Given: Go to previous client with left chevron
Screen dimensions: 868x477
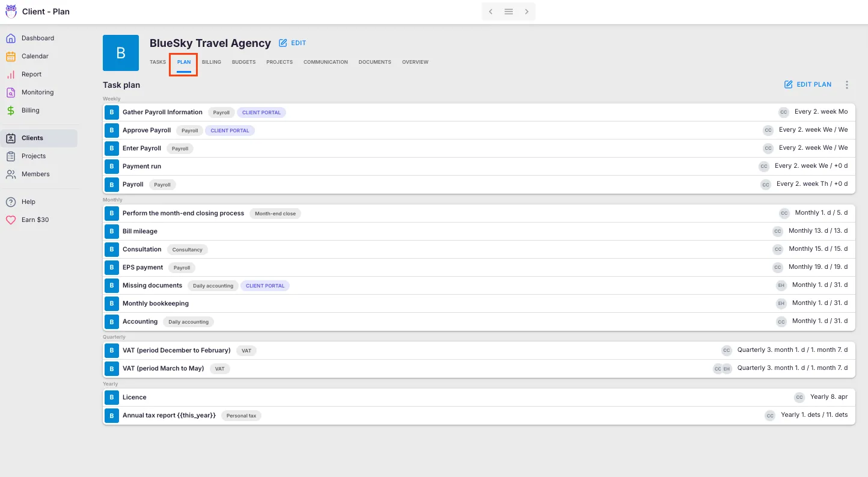Looking at the screenshot, I should (491, 11).
